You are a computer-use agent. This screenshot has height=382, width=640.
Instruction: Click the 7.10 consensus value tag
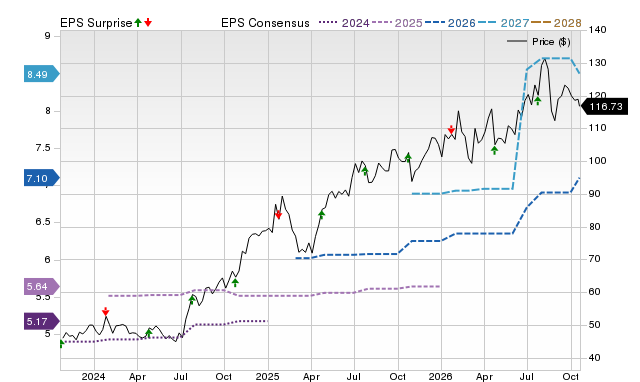(42, 178)
